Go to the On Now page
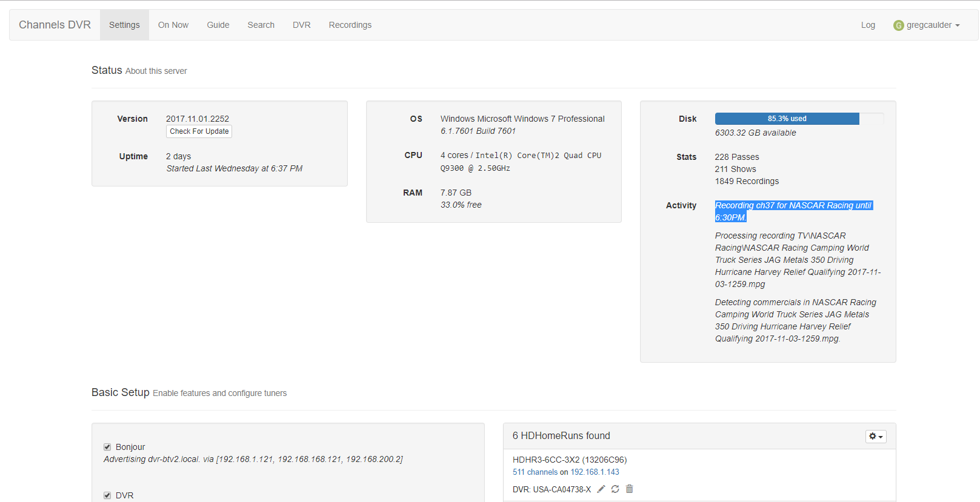 (x=173, y=25)
